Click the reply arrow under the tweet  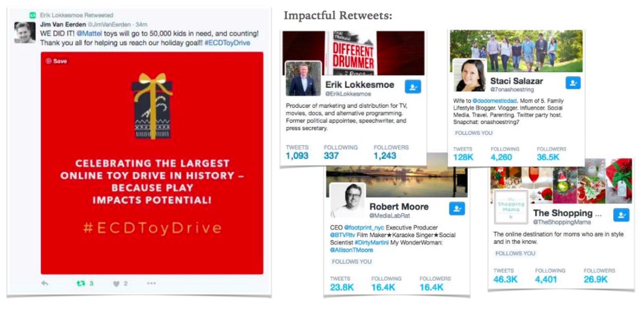(x=45, y=283)
